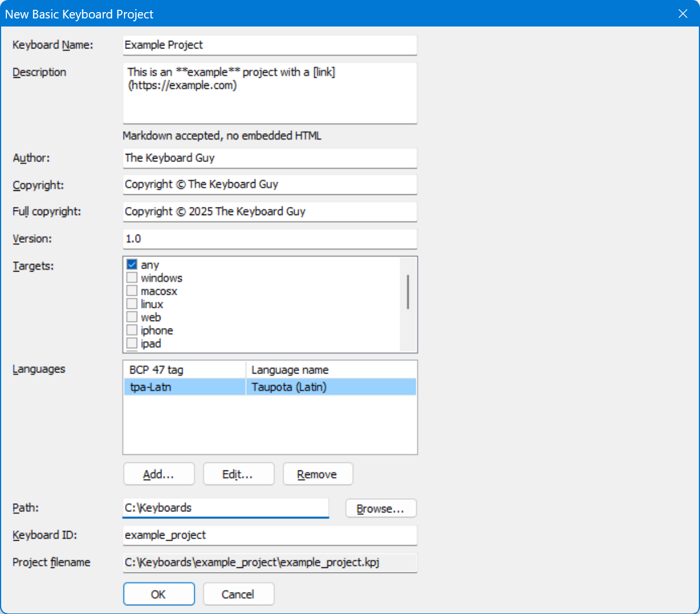Click the Copyright input field
This screenshot has width=700, height=614.
(x=270, y=184)
